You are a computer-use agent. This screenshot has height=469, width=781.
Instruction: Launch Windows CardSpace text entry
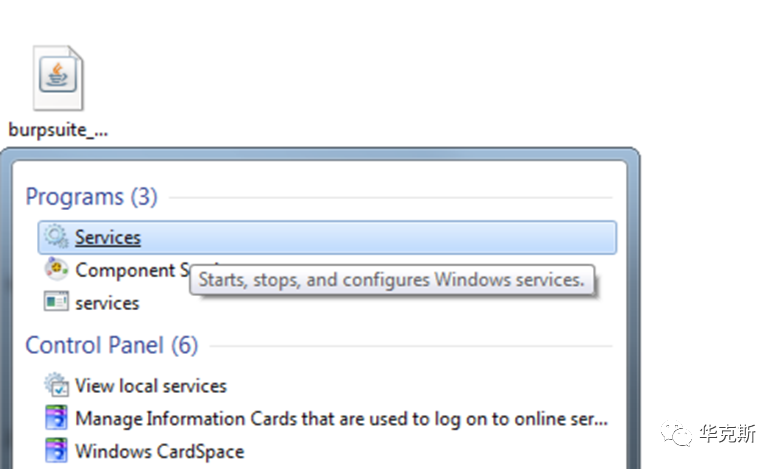click(159, 451)
